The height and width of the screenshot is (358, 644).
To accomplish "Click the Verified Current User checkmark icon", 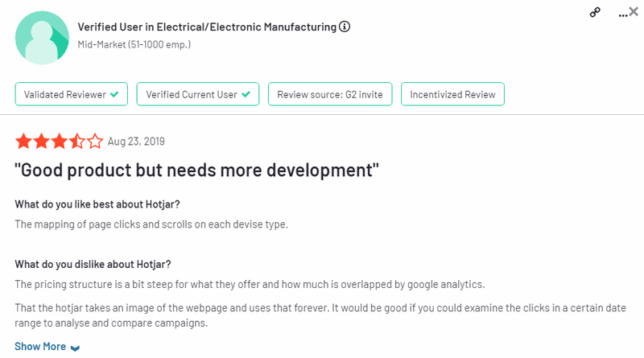I will (x=246, y=94).
